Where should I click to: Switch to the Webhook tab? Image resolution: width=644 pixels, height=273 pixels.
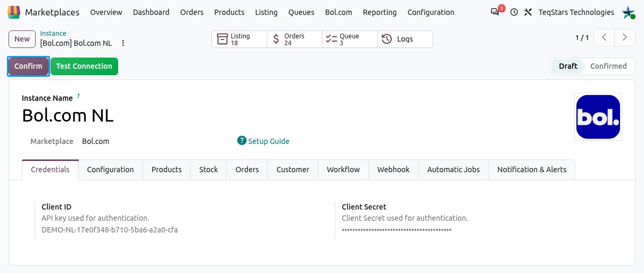coord(393,170)
